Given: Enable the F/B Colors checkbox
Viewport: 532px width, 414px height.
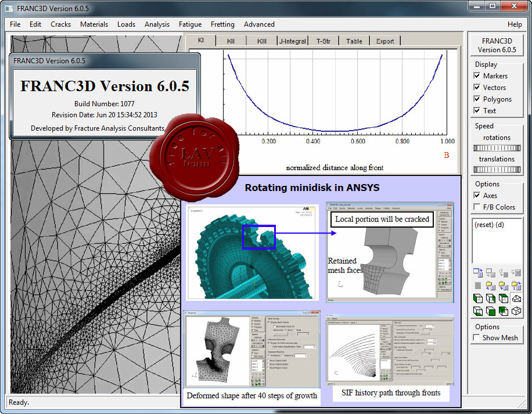Looking at the screenshot, I should pos(477,207).
